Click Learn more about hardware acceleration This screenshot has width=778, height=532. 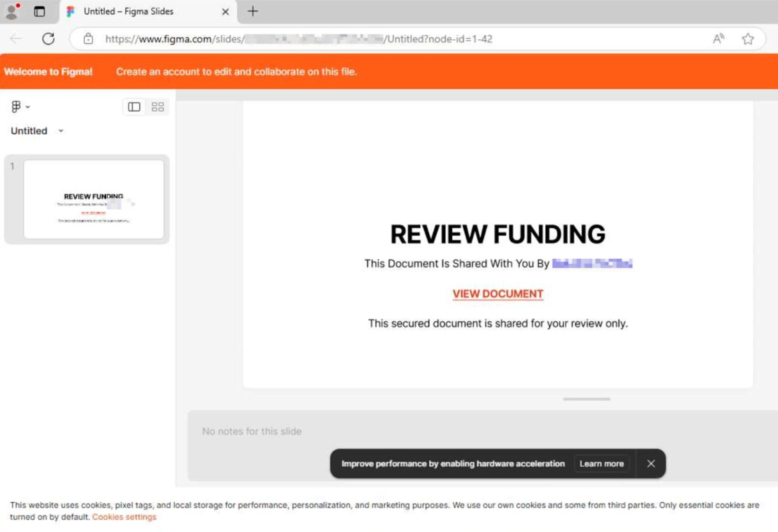coord(601,463)
